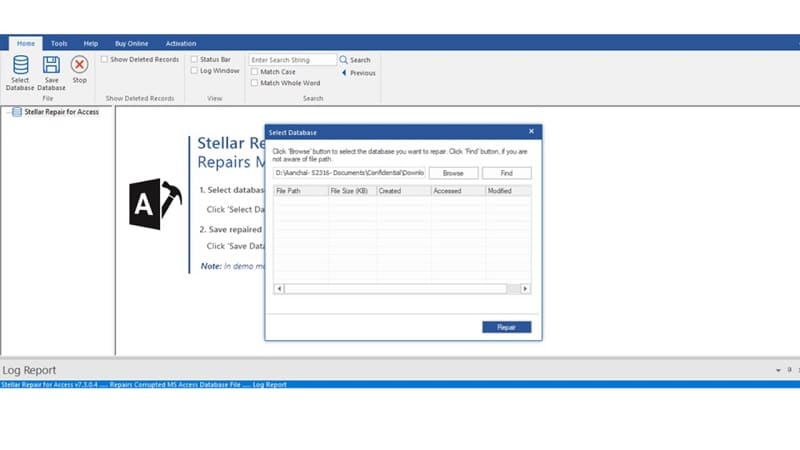Close the Select Database dialog
This screenshot has width=800, height=450.
(x=531, y=132)
